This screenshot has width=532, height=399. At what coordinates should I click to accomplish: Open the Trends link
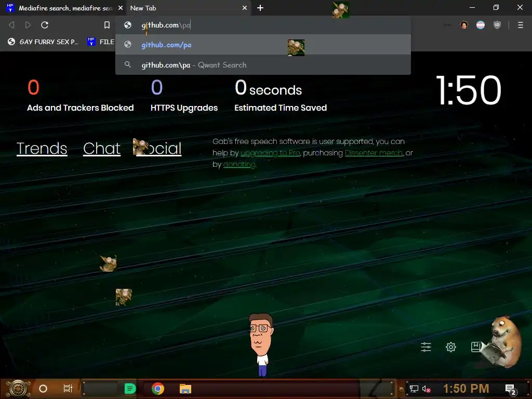point(42,148)
